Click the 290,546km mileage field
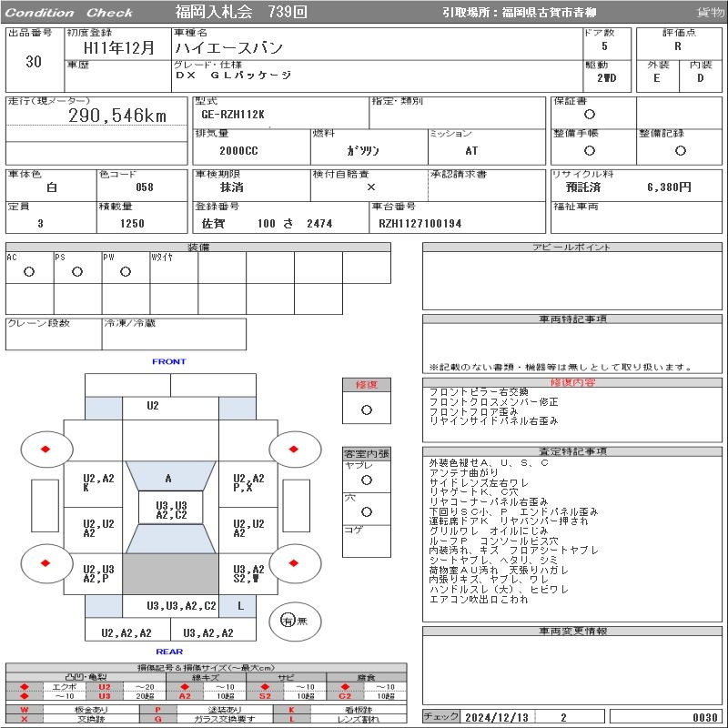728x728 pixels. (x=118, y=116)
